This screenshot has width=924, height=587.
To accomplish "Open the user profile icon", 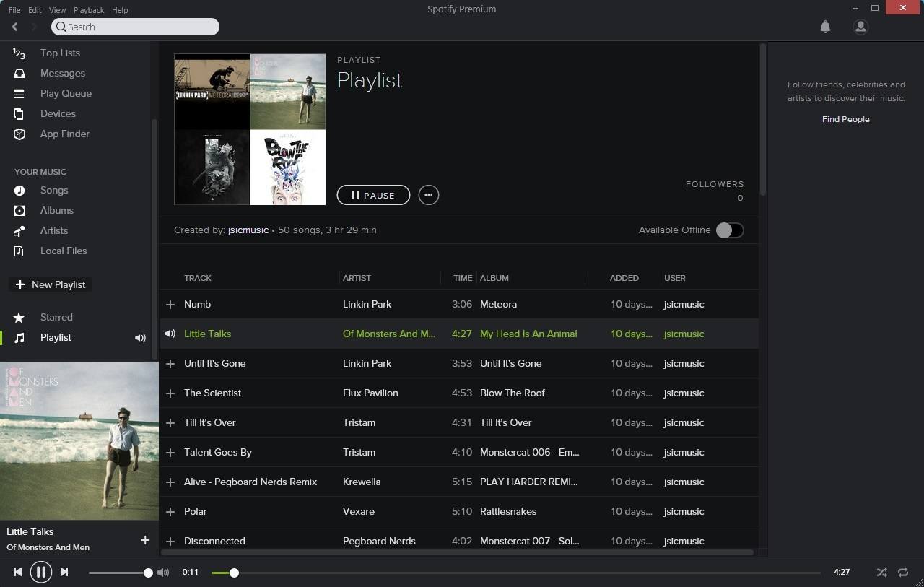I will pyautogui.click(x=860, y=27).
